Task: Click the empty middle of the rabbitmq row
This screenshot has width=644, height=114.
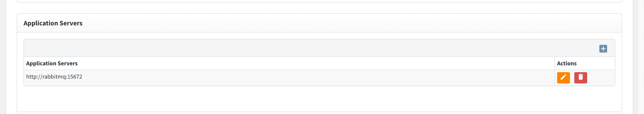Action: click(300, 78)
